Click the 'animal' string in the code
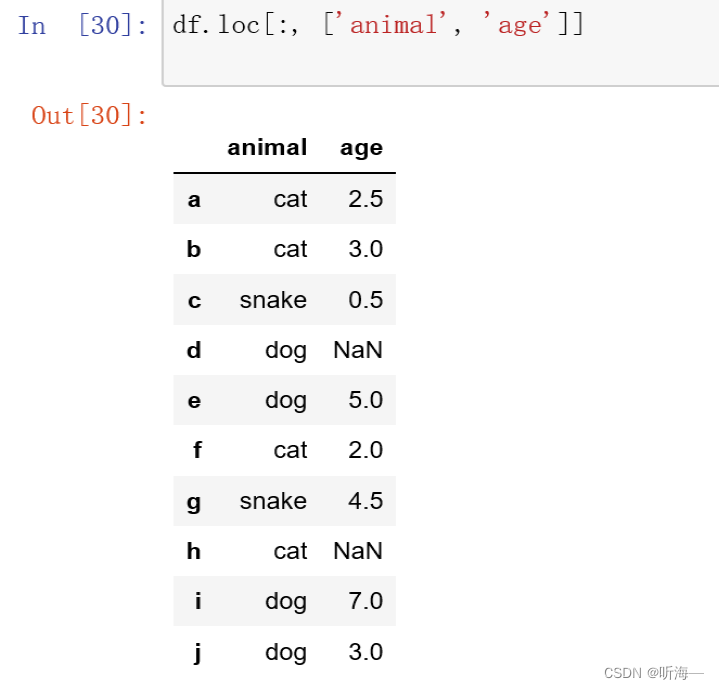 click(x=392, y=24)
